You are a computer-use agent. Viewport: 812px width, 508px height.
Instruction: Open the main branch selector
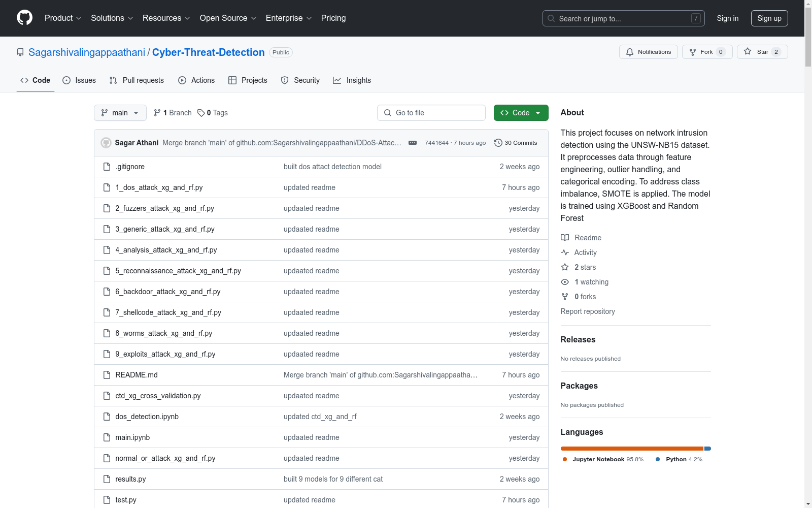pos(120,113)
